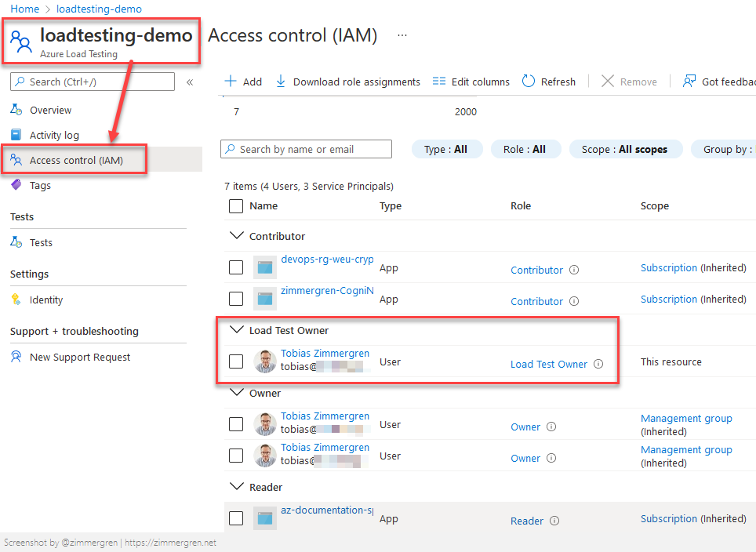
Task: Select all rows with the Name header checkbox
Action: 236,205
